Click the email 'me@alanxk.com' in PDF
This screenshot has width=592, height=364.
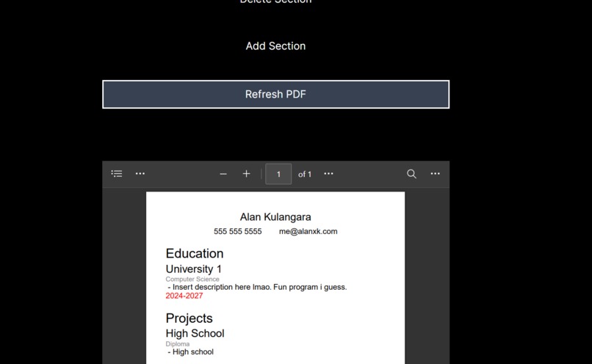click(x=308, y=231)
